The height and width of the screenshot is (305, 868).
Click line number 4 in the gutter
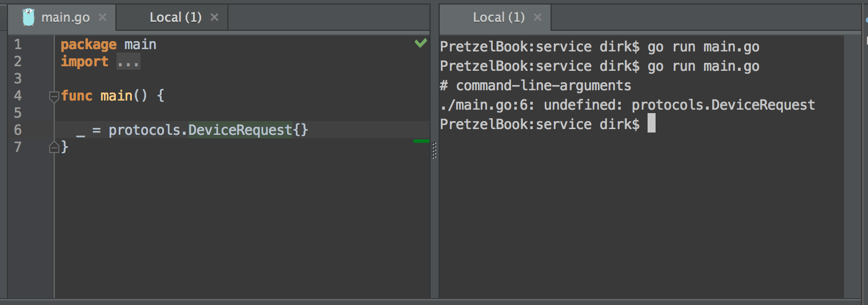tap(18, 96)
